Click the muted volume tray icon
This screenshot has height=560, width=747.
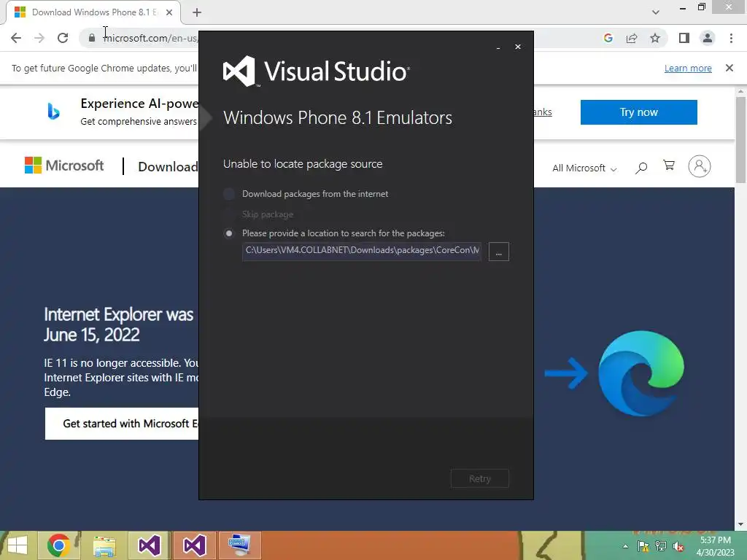point(678,546)
